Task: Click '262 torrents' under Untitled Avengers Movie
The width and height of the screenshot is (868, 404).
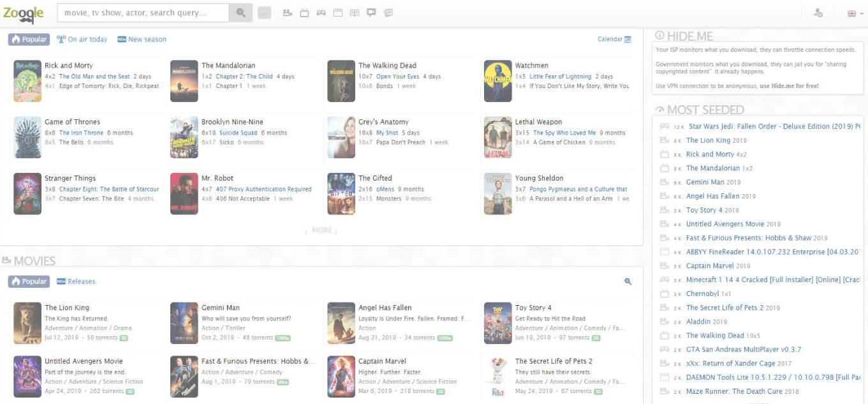Action: 107,391
